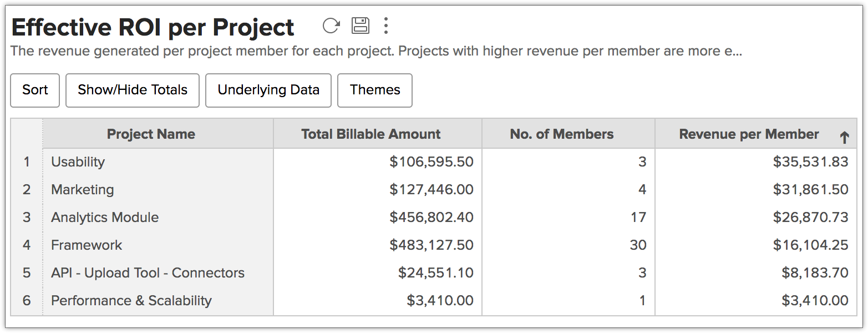The width and height of the screenshot is (868, 333).
Task: Open the three-dot more options menu
Action: click(x=386, y=26)
